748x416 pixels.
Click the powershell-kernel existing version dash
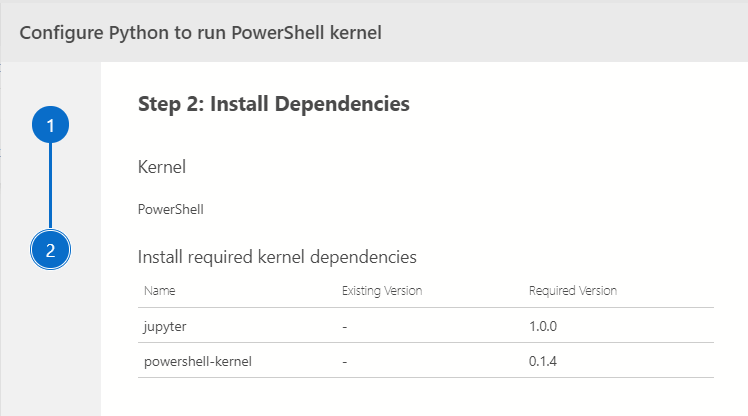pos(345,362)
